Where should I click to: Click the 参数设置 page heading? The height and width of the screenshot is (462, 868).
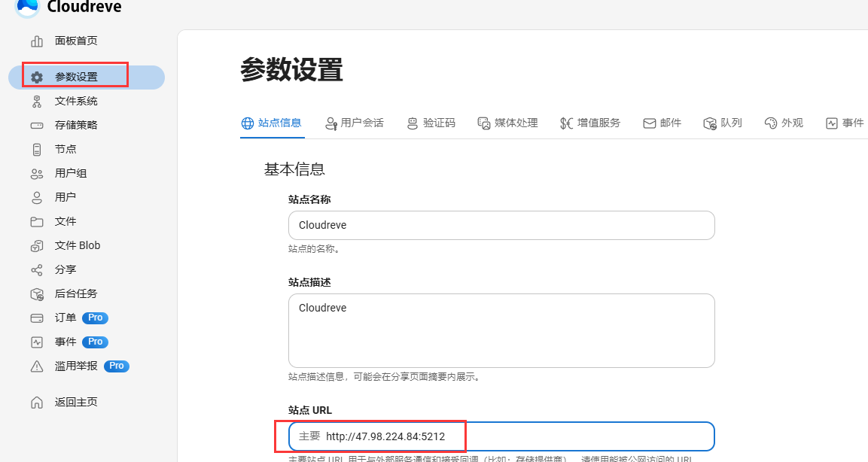(292, 70)
